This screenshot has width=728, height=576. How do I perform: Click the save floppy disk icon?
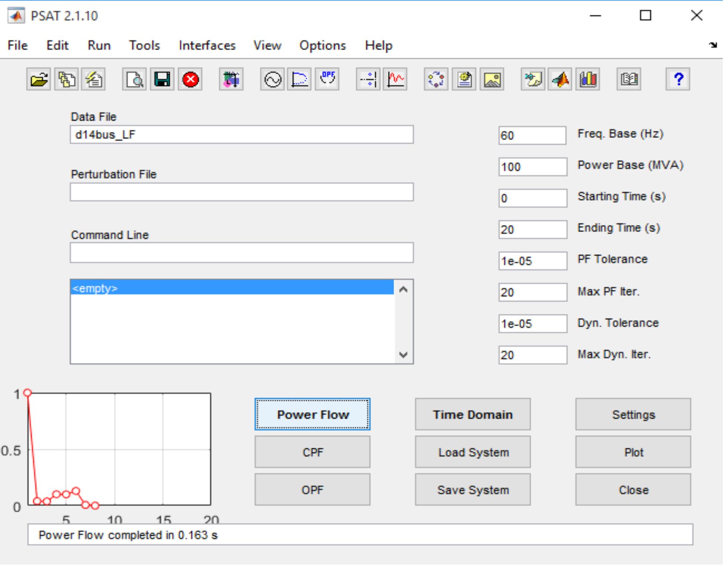click(162, 79)
